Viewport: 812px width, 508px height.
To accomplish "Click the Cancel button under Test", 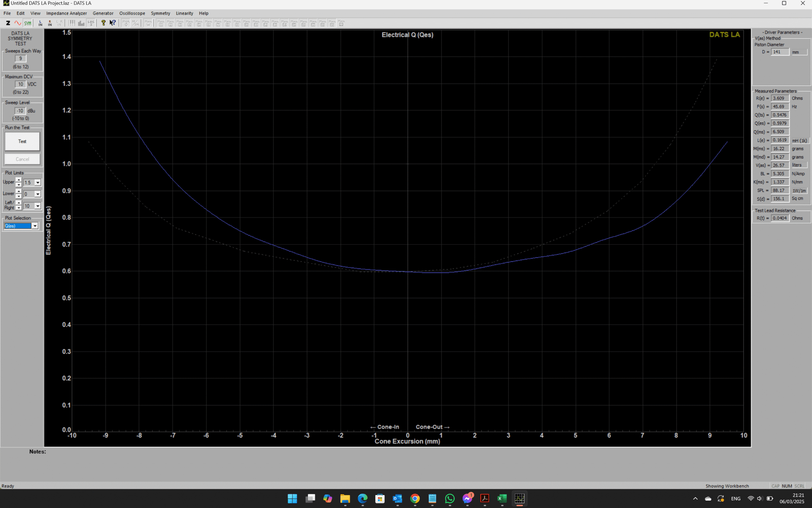I will click(22, 159).
